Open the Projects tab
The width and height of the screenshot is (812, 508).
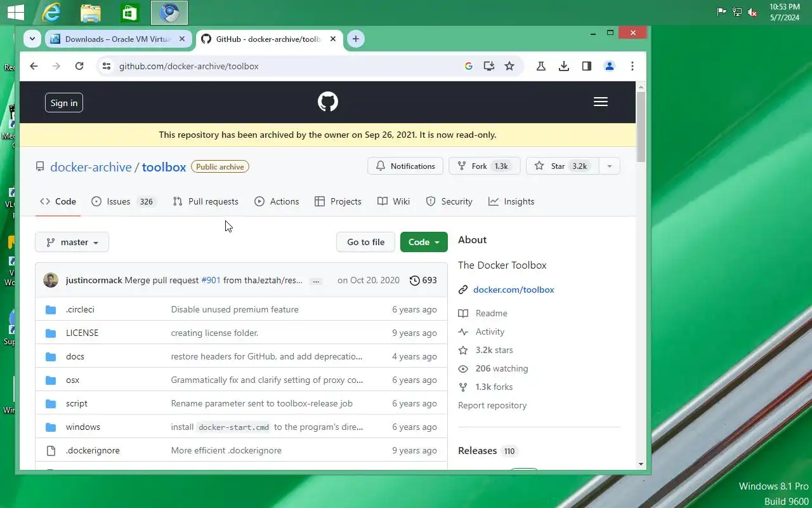click(x=338, y=201)
